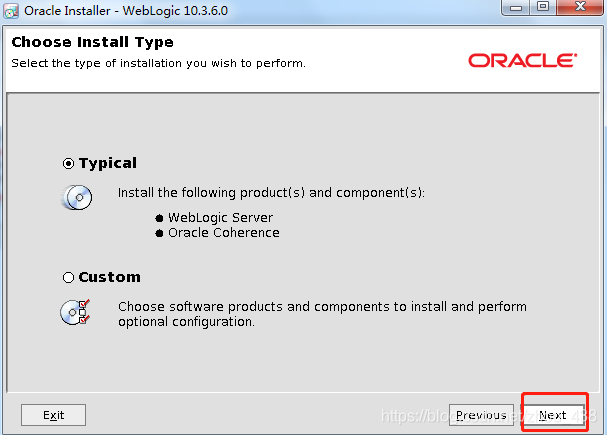Select the Custom install radio button

click(68, 277)
